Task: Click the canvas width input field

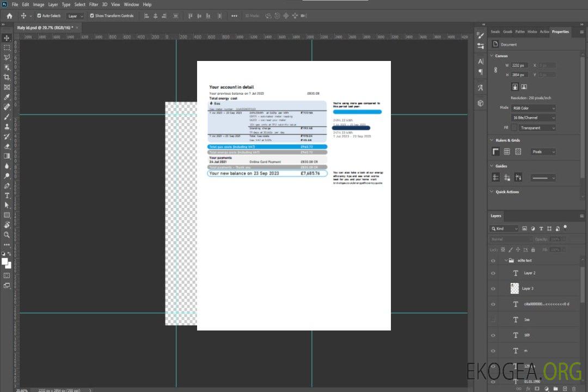Action: [520, 65]
